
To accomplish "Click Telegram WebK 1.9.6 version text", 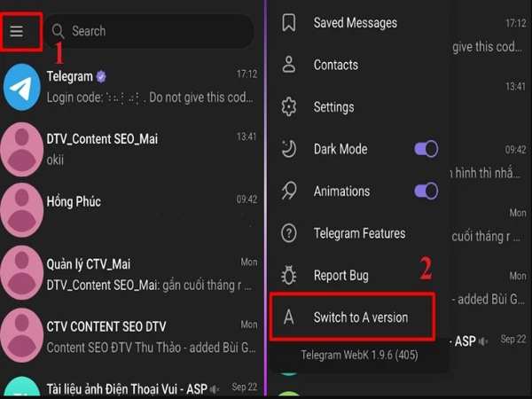I will coord(359,356).
